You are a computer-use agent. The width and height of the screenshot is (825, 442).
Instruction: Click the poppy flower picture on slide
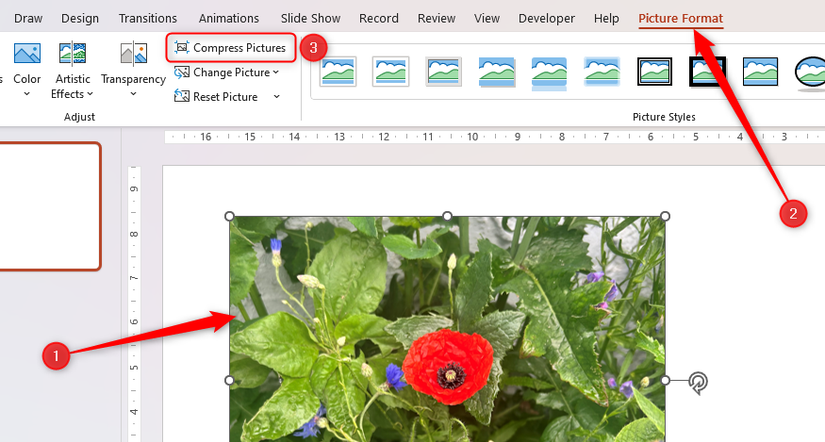pyautogui.click(x=447, y=329)
